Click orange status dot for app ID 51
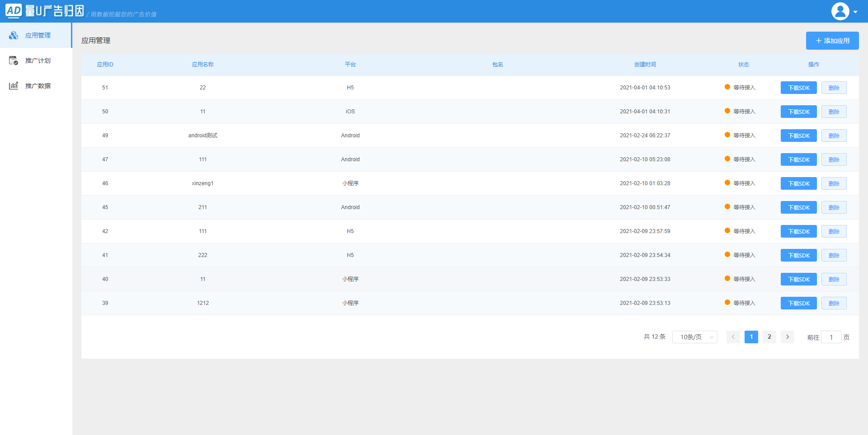 [727, 87]
